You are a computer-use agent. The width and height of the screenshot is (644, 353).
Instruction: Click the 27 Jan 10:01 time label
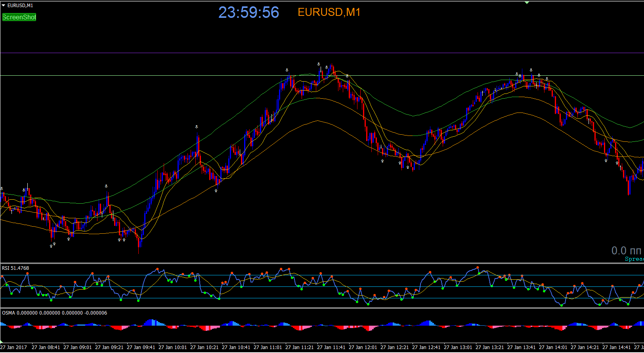tap(173, 347)
